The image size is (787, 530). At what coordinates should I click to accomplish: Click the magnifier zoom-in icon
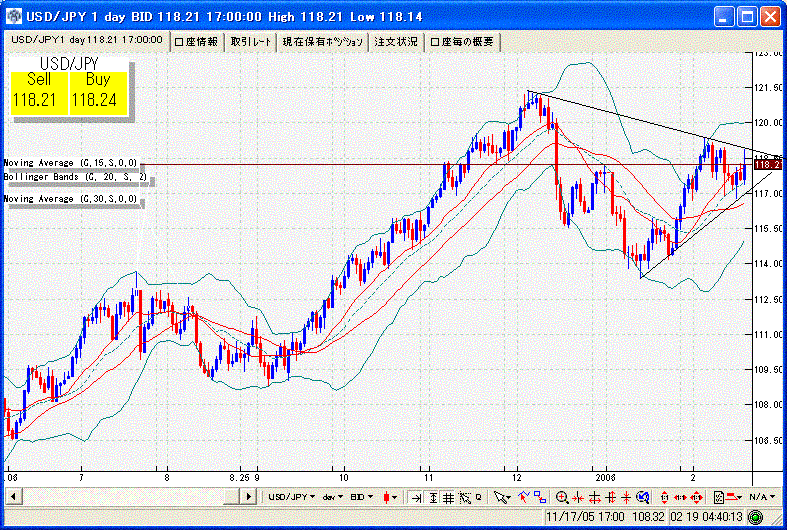pyautogui.click(x=563, y=497)
